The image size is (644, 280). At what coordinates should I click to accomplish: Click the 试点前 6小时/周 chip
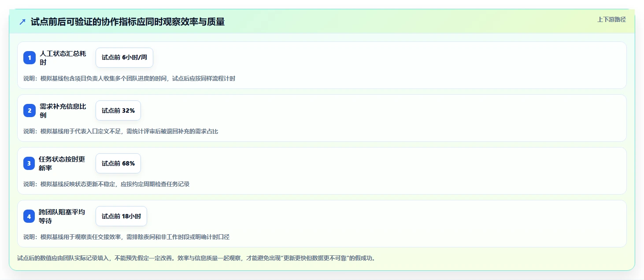tap(124, 58)
